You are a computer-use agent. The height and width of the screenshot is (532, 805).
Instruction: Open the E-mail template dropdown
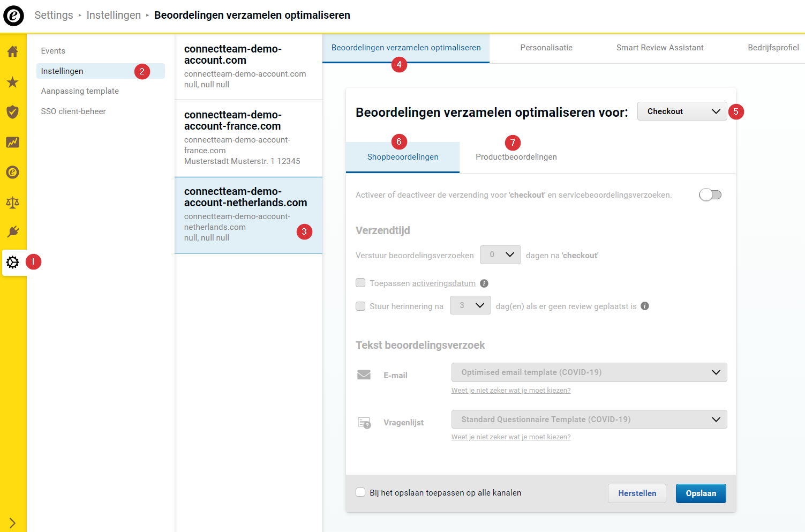point(589,372)
